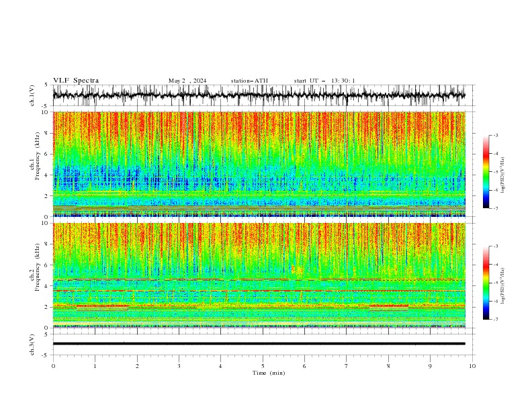Click the ch.2 Frequency (kHz) axis label
This screenshot has width=532, height=411.
(x=36, y=267)
